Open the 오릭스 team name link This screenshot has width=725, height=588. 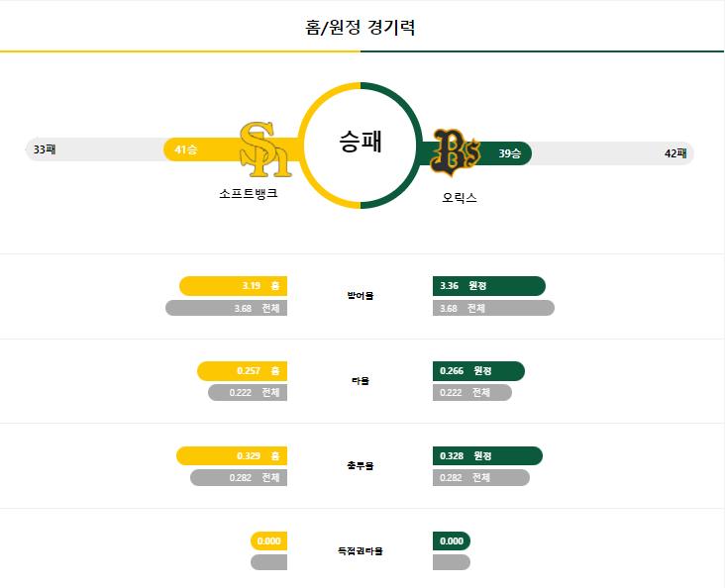pos(460,197)
